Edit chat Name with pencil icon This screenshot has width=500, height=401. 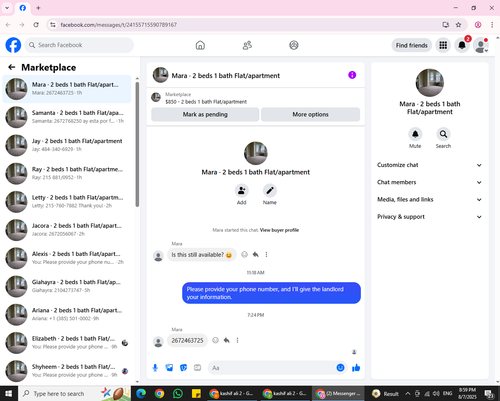[x=270, y=191]
